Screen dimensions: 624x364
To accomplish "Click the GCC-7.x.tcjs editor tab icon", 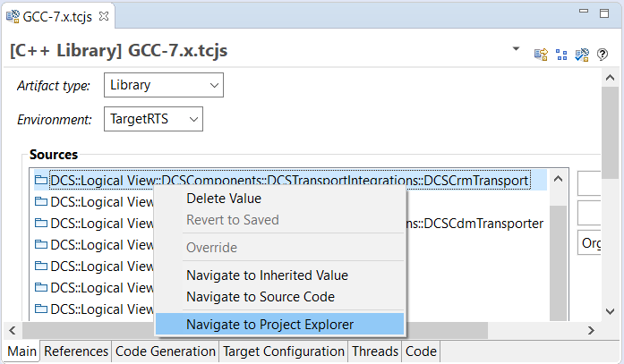I will pos(13,16).
